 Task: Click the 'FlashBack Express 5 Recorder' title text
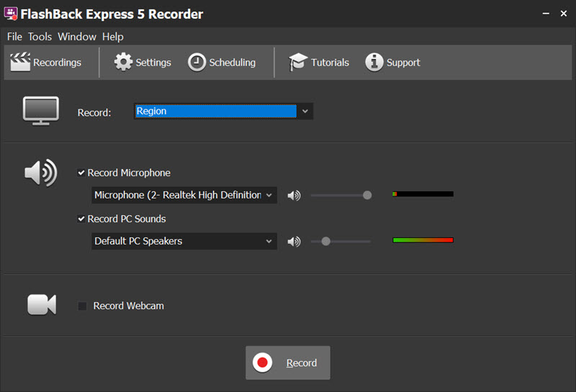(x=112, y=14)
